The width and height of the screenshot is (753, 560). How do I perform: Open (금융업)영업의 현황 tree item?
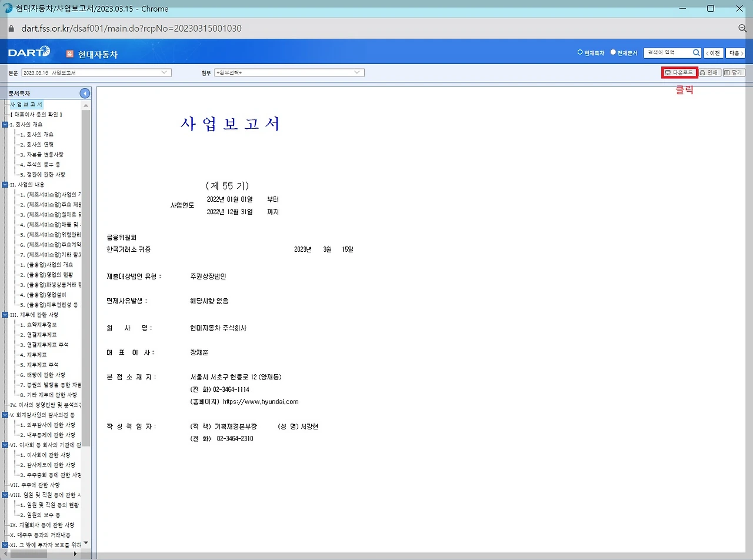point(46,275)
